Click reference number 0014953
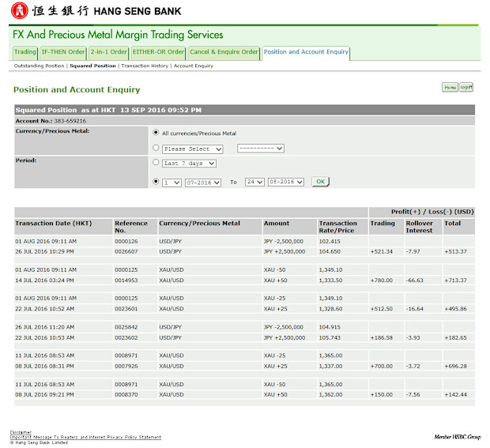 (126, 280)
